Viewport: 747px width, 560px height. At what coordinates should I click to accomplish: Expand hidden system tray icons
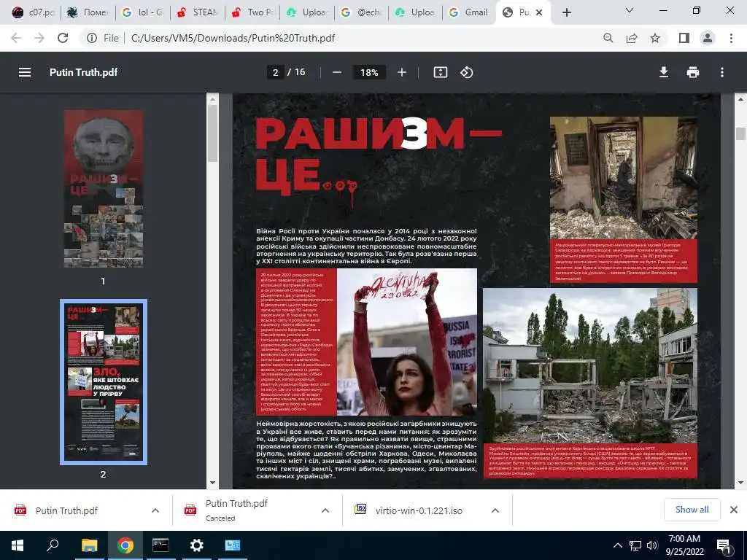[x=617, y=545]
